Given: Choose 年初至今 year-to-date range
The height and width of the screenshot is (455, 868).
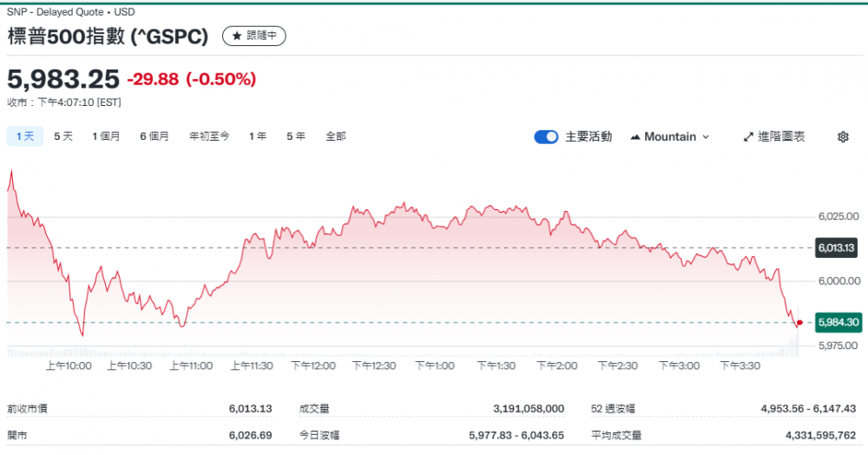Looking at the screenshot, I should click(209, 136).
